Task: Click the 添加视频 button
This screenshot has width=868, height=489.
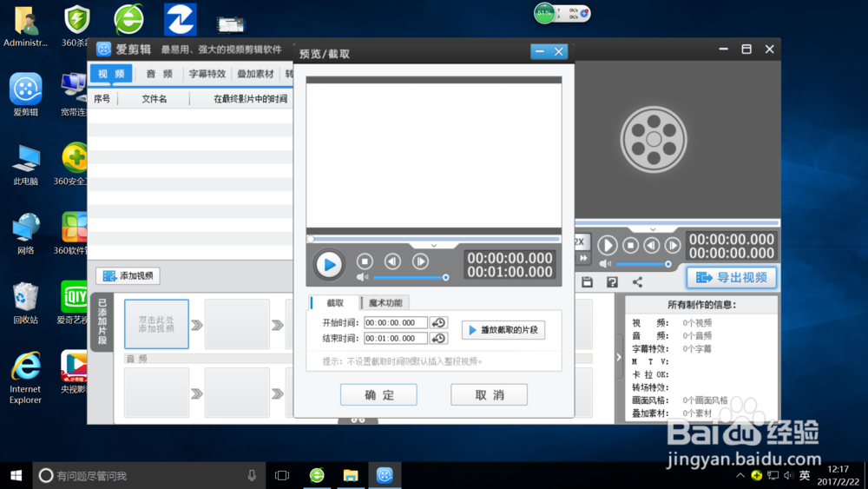Action: click(128, 276)
